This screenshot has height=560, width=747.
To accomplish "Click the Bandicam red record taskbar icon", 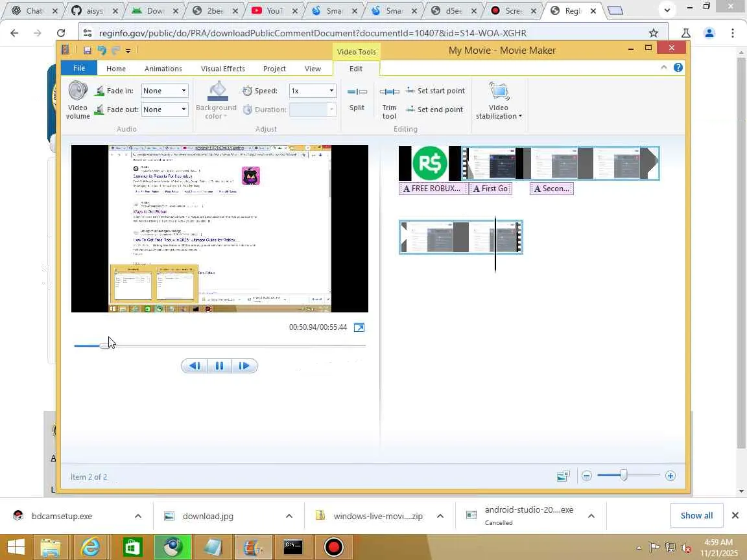I will point(333,548).
